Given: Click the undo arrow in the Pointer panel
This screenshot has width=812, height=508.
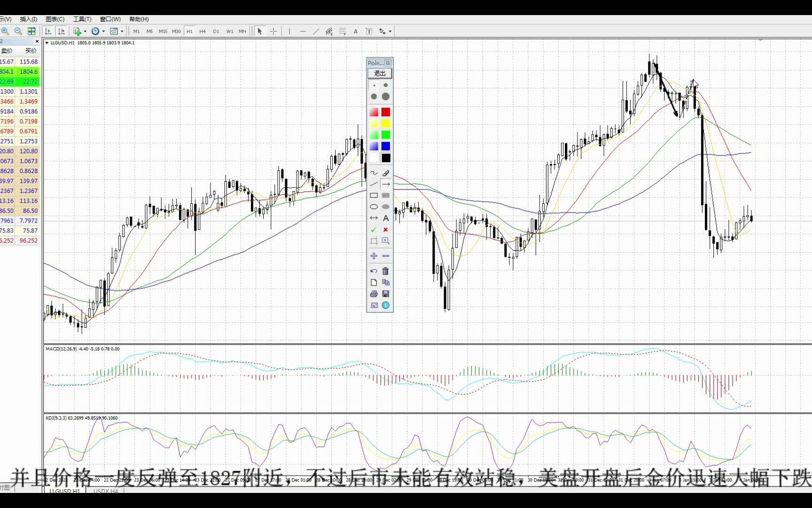Looking at the screenshot, I should click(x=374, y=271).
